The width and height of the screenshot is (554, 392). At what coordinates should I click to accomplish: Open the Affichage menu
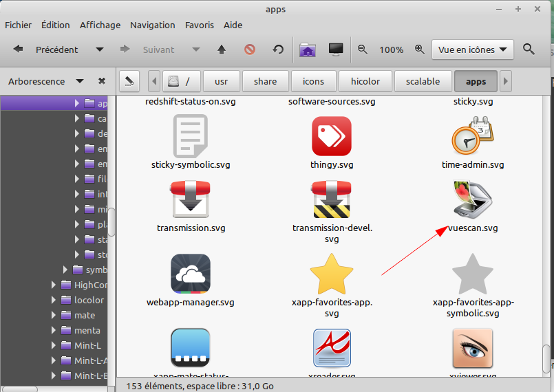click(100, 25)
